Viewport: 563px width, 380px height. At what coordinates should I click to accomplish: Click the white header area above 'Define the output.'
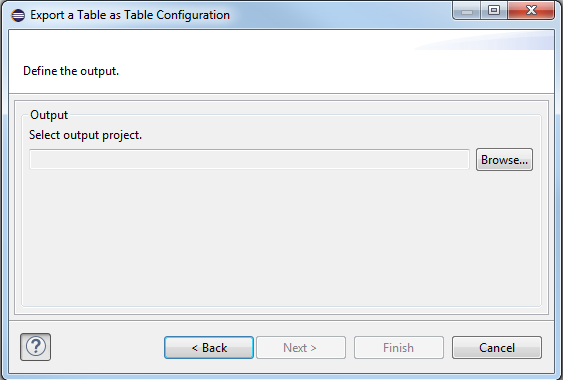click(x=215, y=45)
